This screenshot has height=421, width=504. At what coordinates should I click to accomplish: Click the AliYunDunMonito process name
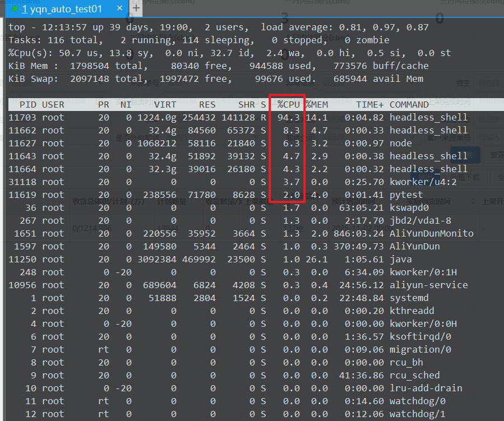pyautogui.click(x=432, y=233)
